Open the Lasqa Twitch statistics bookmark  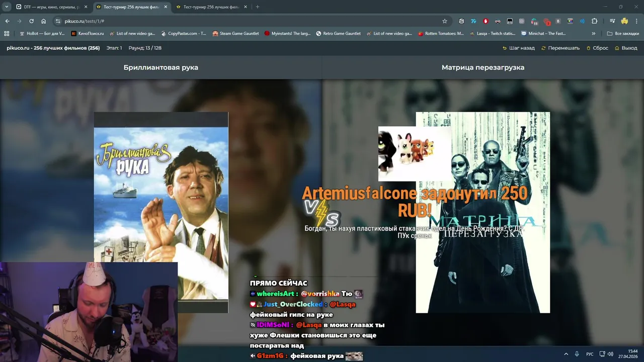pos(492,34)
